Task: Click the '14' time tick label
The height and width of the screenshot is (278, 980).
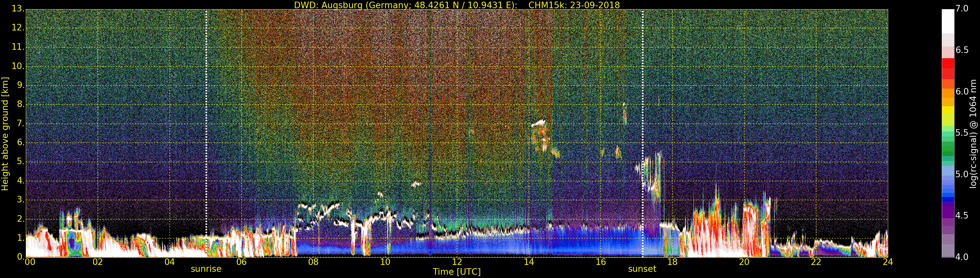Action: (529, 262)
